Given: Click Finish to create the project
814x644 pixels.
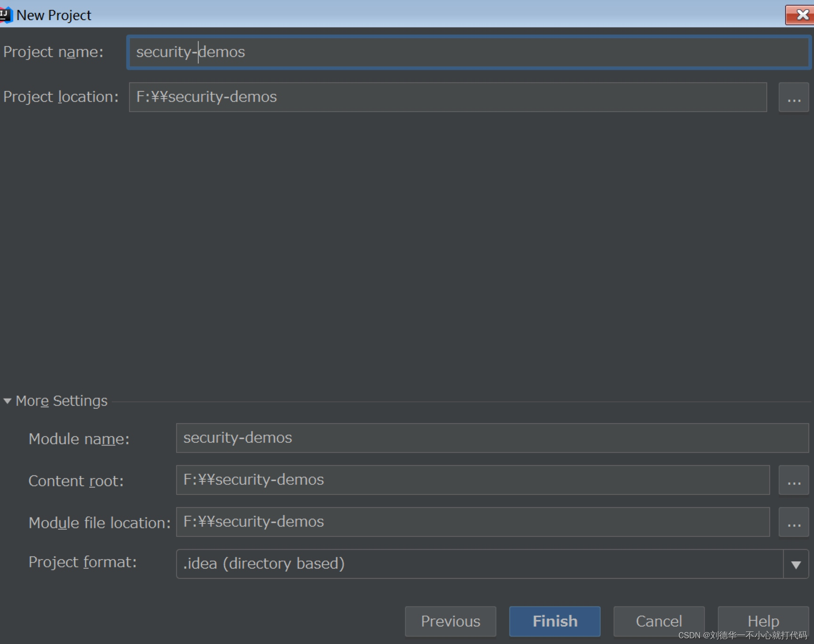Looking at the screenshot, I should pos(555,621).
